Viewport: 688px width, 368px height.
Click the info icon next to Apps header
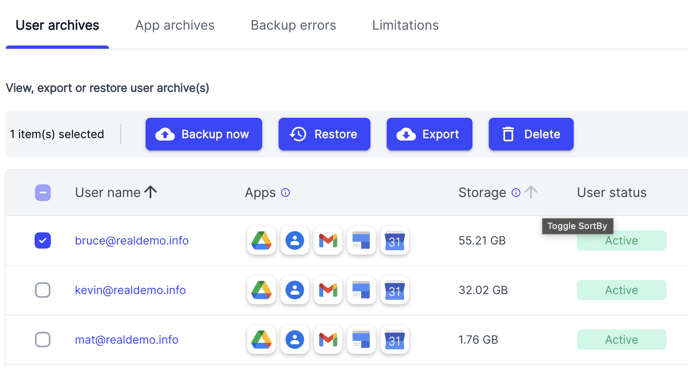click(285, 193)
